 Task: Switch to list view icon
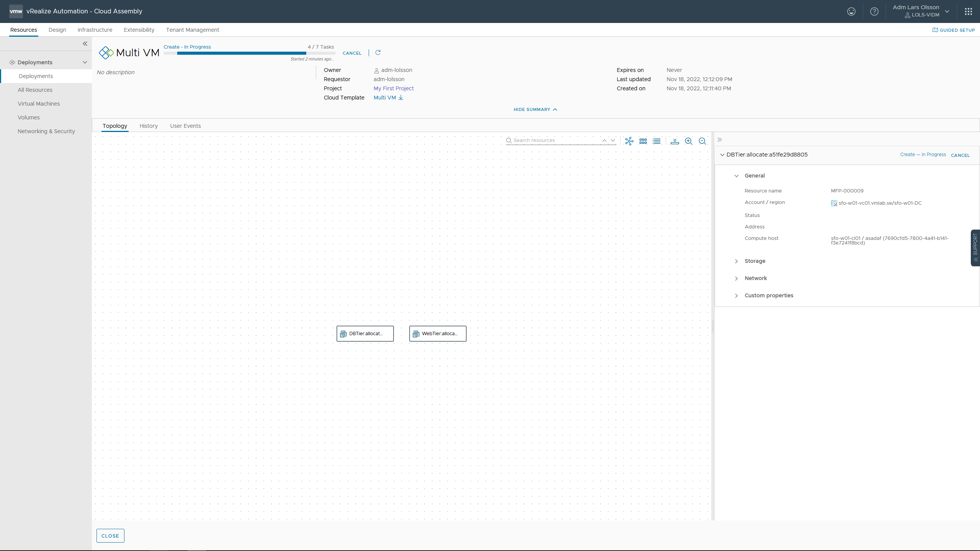point(657,141)
